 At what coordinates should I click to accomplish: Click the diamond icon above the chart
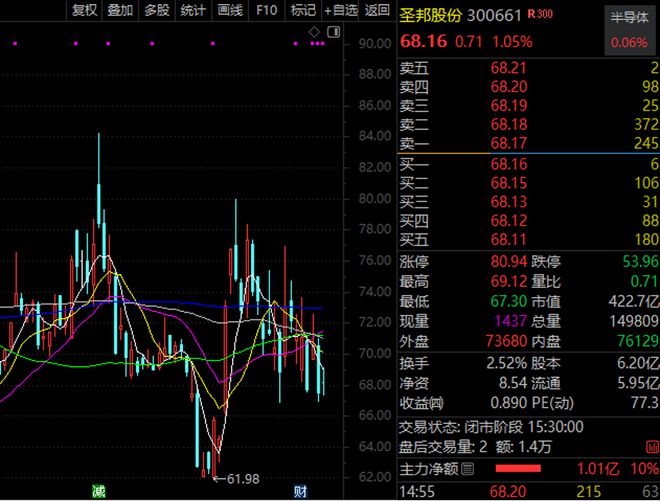[313, 33]
